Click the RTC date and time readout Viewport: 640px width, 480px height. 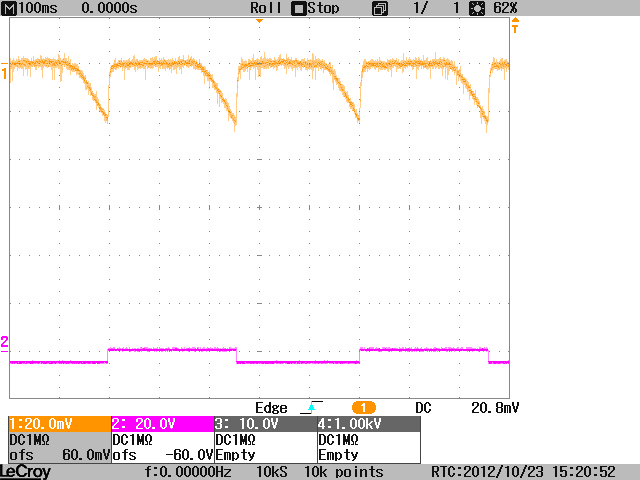click(523, 472)
